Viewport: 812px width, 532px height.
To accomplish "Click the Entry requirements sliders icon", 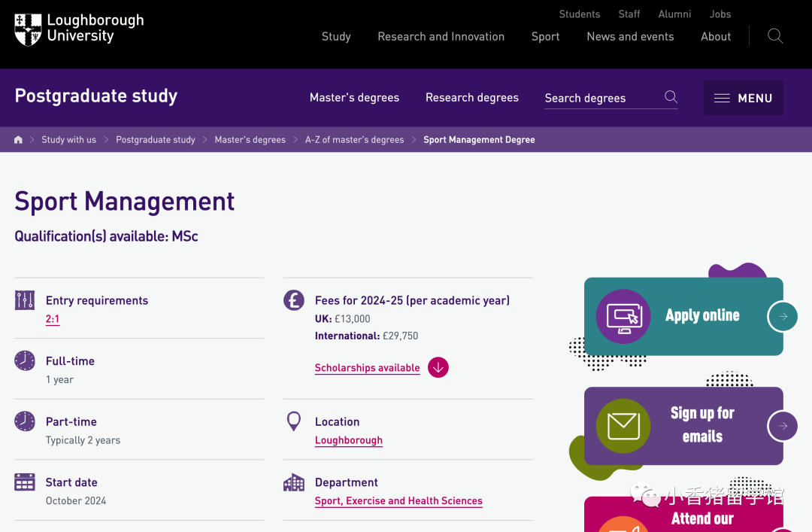I will (x=24, y=300).
